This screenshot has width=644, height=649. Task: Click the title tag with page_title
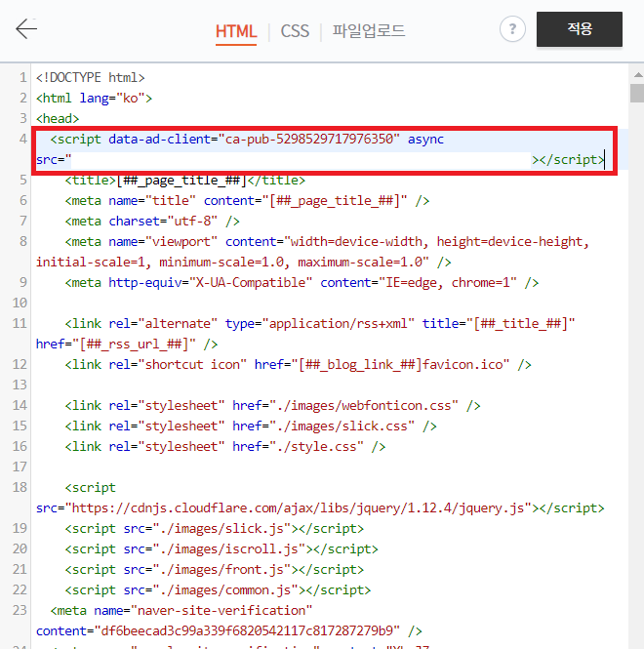(x=185, y=181)
